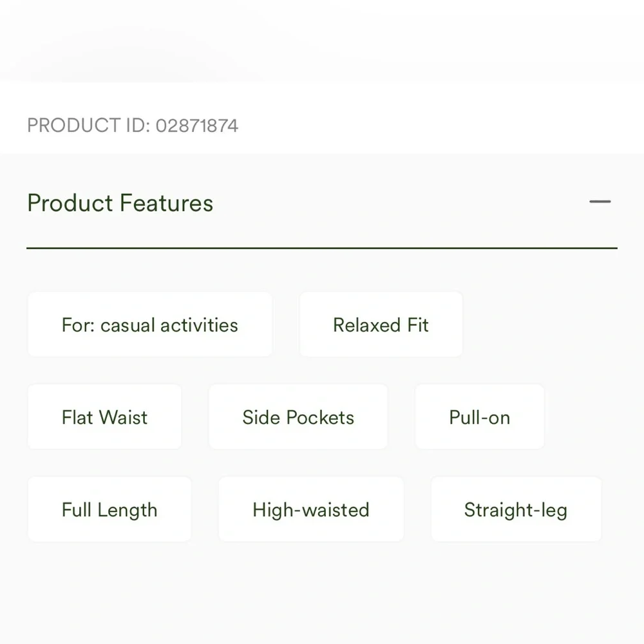Viewport: 644px width, 644px height.
Task: Click the Product Features section heading
Action: [x=120, y=204]
